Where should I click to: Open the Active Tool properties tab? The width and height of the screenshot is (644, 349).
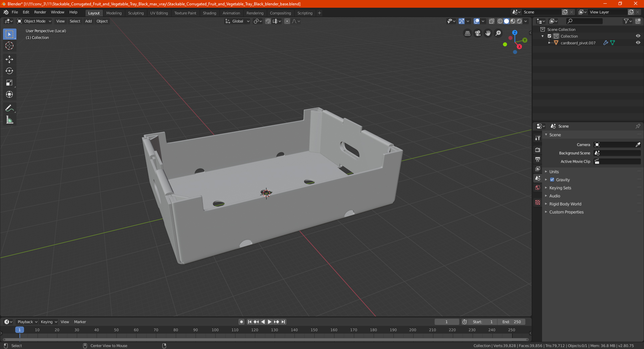pyautogui.click(x=538, y=138)
